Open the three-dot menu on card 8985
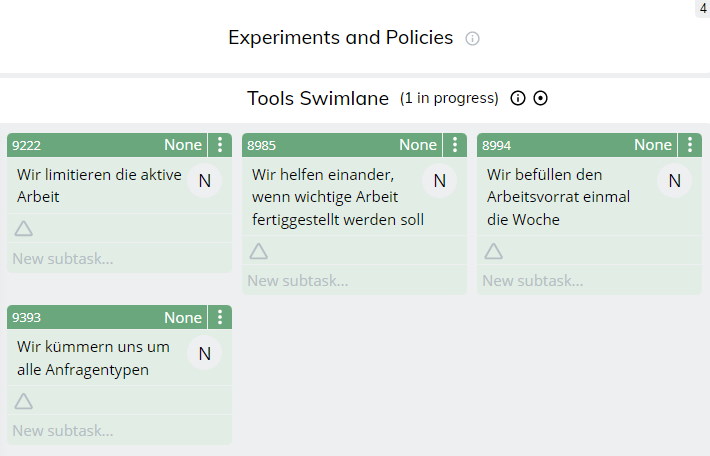This screenshot has height=456, width=710. coord(455,145)
